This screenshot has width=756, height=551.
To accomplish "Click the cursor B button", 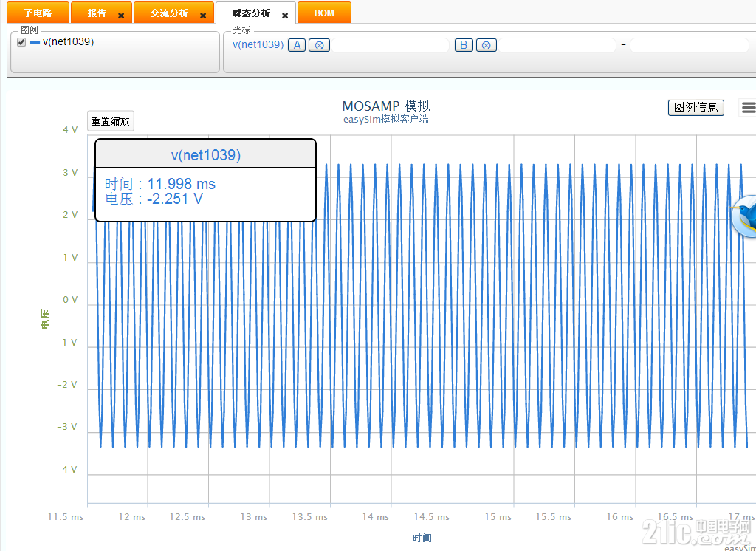I will click(464, 45).
